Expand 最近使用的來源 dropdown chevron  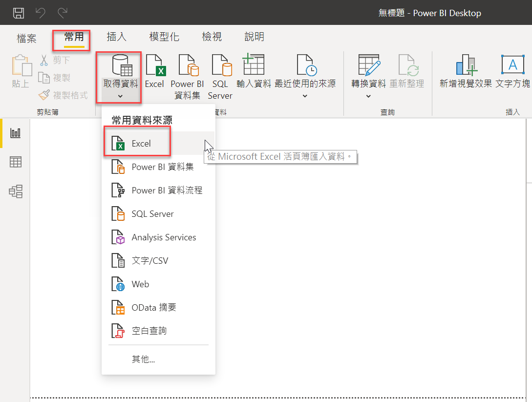[x=305, y=96]
